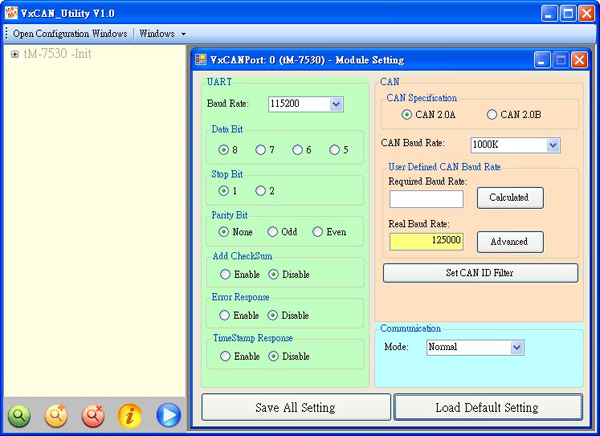This screenshot has width=600, height=436.
Task: Click Save All Setting button
Action: click(296, 407)
